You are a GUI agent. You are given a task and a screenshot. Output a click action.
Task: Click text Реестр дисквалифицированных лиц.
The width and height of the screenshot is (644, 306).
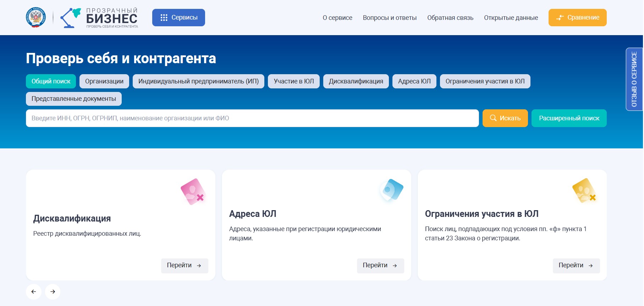click(87, 234)
